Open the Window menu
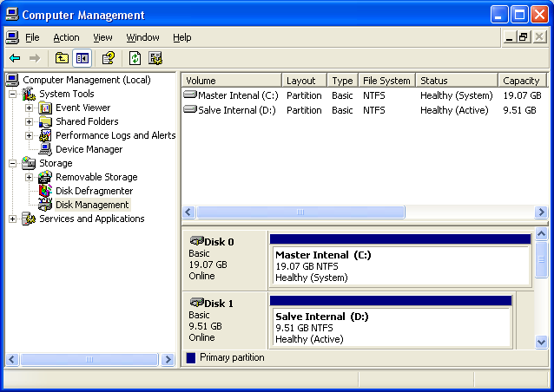 pos(142,37)
